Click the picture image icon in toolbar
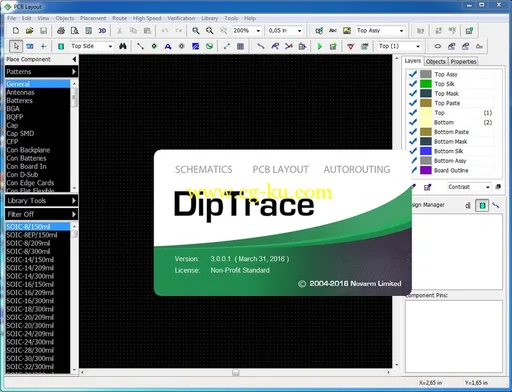 coord(347,31)
